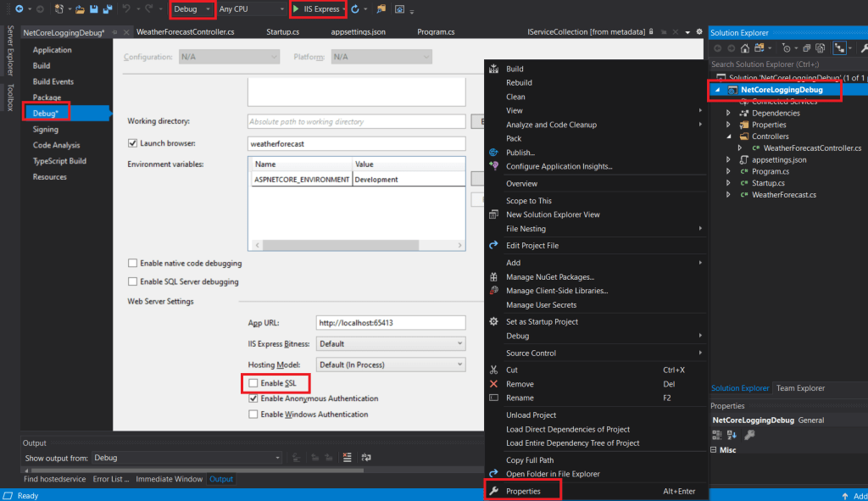Click the Open File folder icon
868x501 pixels.
80,8
